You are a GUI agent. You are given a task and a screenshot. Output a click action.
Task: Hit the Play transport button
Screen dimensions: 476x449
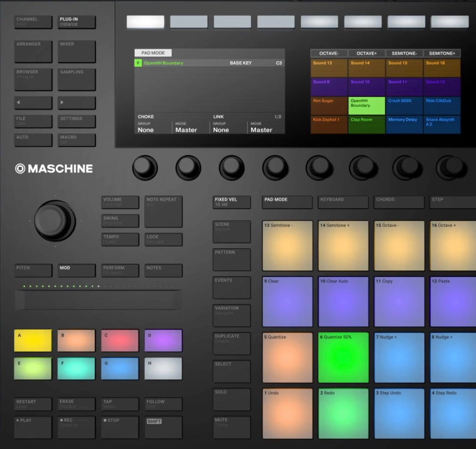coord(33,427)
